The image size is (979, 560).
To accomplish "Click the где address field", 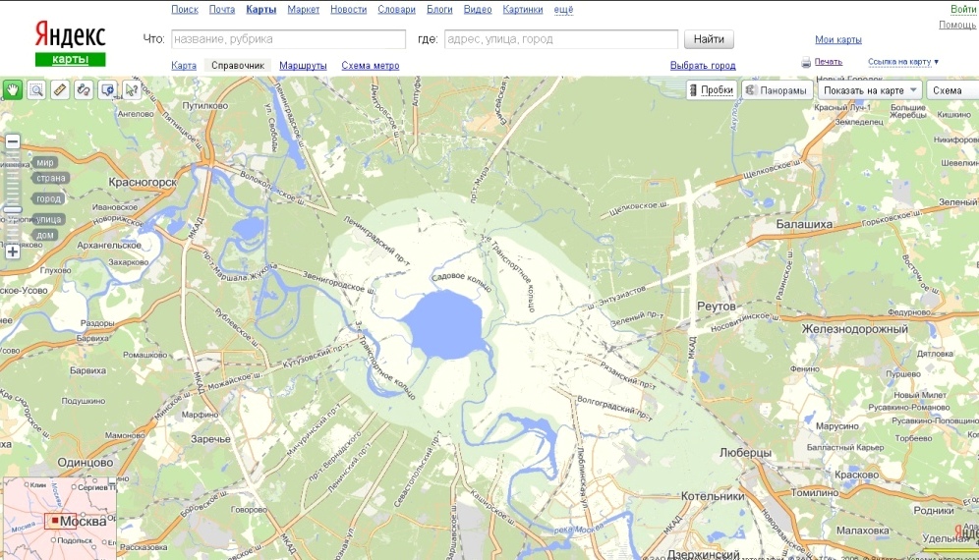I will click(x=561, y=39).
